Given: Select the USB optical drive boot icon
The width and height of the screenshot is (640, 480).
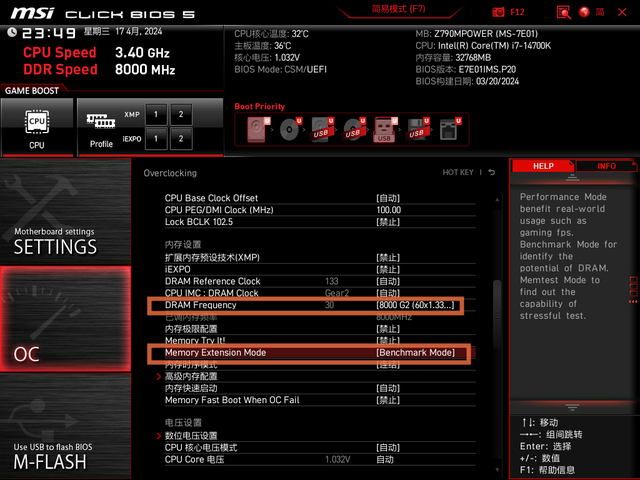Looking at the screenshot, I should (354, 129).
